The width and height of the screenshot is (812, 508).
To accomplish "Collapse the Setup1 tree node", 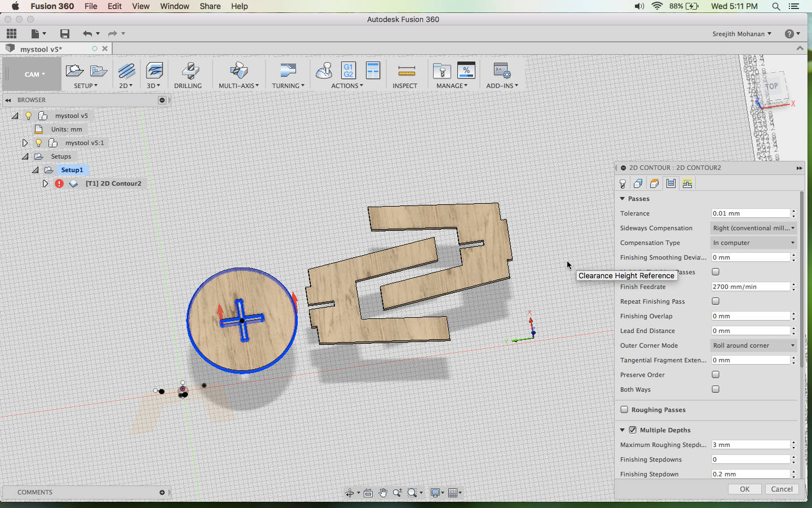I will pos(35,170).
